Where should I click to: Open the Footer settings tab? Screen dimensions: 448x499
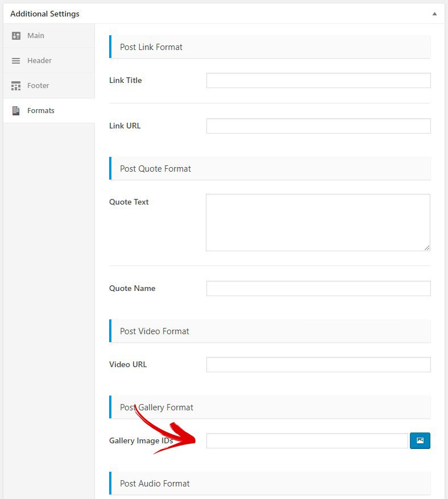49,86
